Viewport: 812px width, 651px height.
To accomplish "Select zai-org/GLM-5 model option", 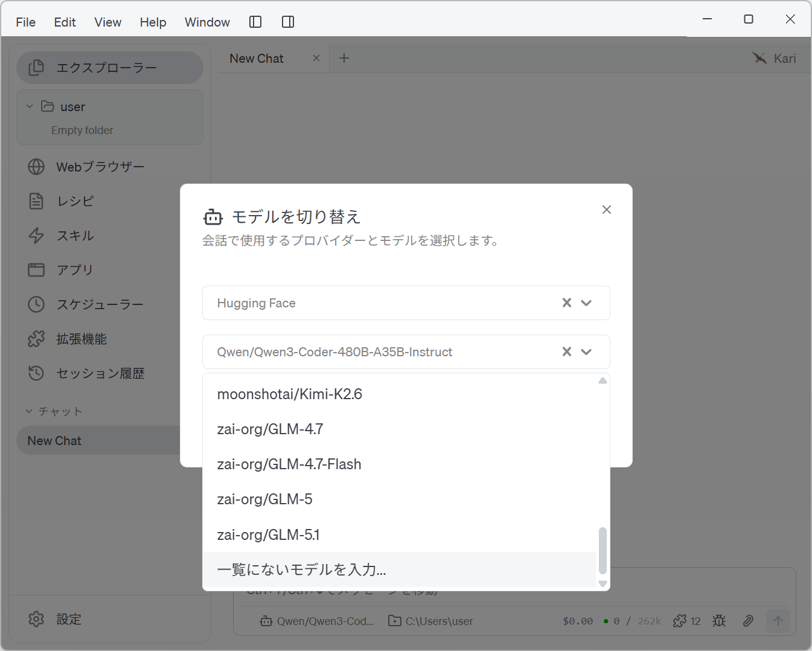I will pyautogui.click(x=399, y=499).
